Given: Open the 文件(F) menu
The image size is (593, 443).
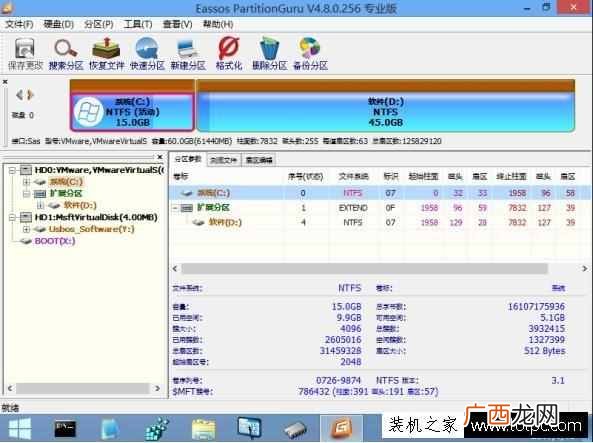Looking at the screenshot, I should pos(19,25).
